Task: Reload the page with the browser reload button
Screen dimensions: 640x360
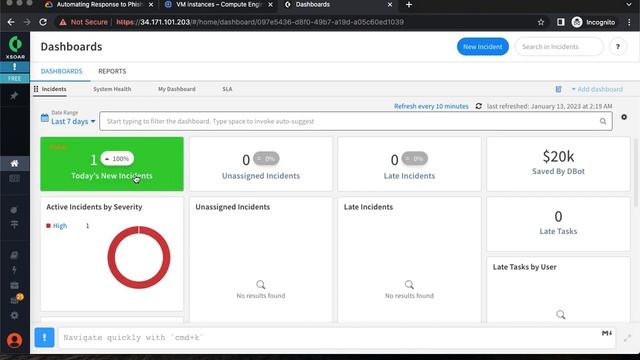Action: click(x=43, y=22)
